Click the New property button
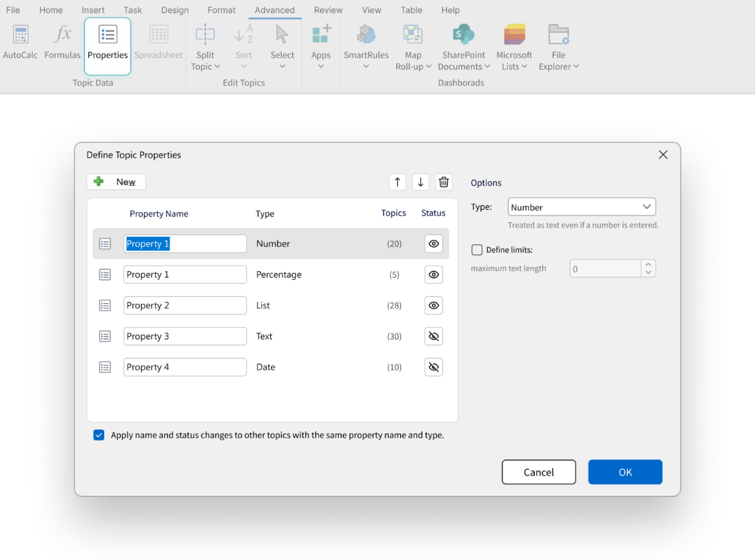This screenshot has width=755, height=560. point(116,182)
